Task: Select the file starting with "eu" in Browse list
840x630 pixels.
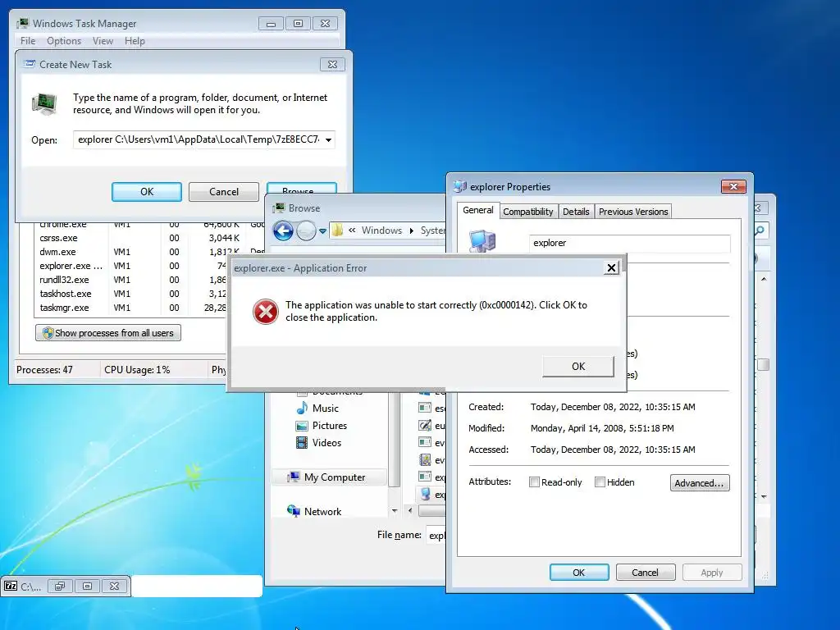Action: [x=431, y=426]
